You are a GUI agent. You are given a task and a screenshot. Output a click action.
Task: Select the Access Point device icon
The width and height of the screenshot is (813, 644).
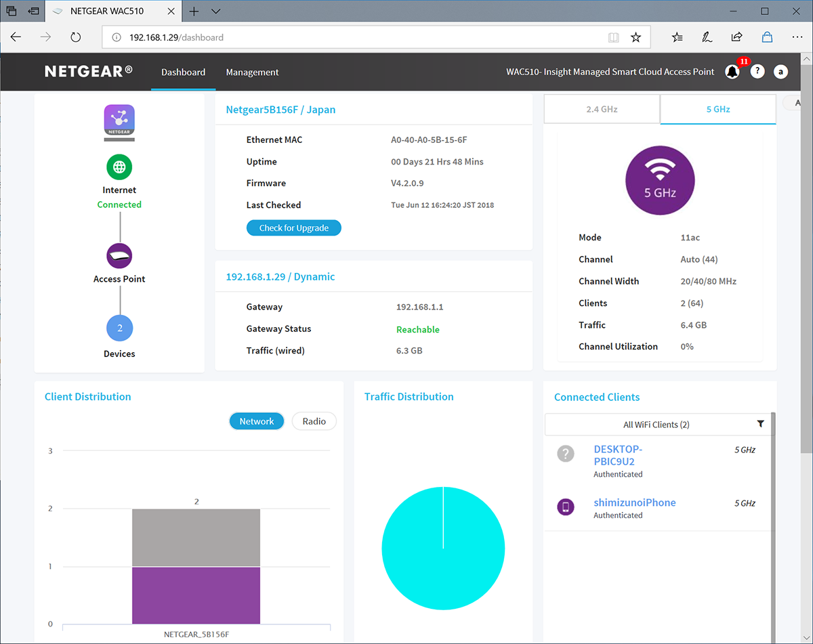pos(119,256)
